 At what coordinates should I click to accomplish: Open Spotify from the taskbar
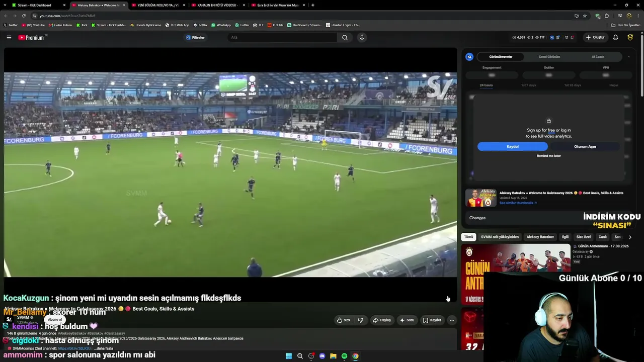(x=344, y=356)
